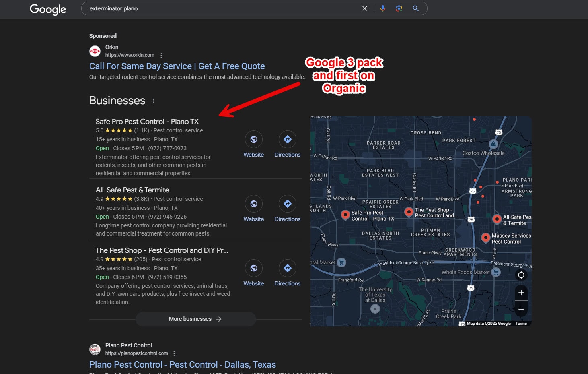This screenshot has height=374, width=588.
Task: Click the University of Texas at Dallas marker
Action: pyautogui.click(x=375, y=309)
